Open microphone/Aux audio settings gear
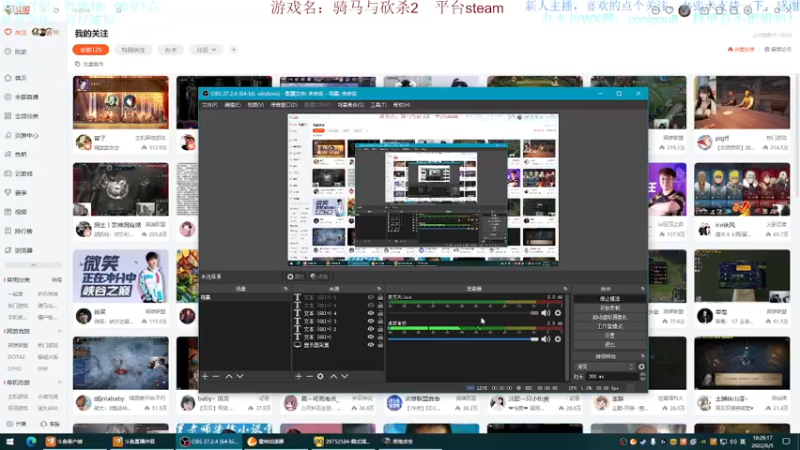Screen dimensions: 800x450 [x=558, y=313]
